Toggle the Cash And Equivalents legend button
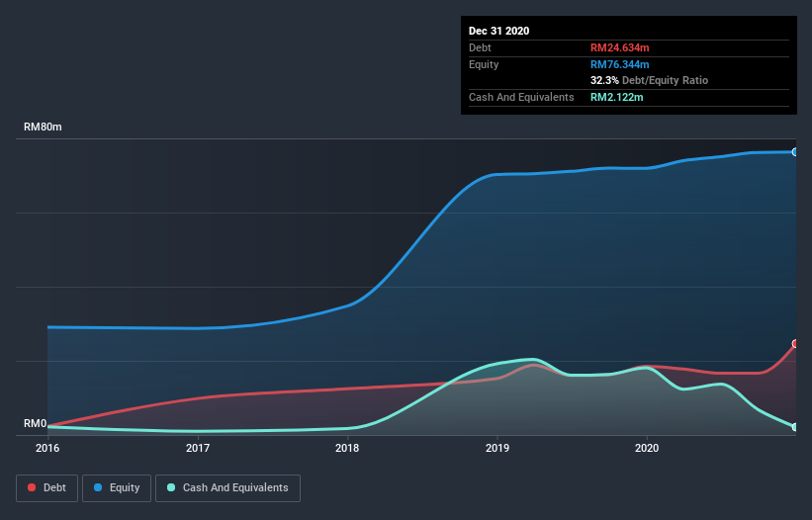 tap(227, 488)
